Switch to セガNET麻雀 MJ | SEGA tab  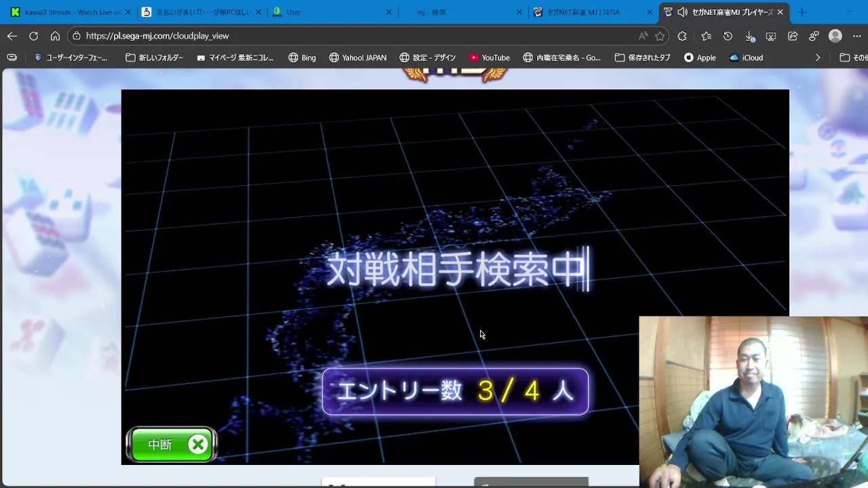click(x=595, y=12)
